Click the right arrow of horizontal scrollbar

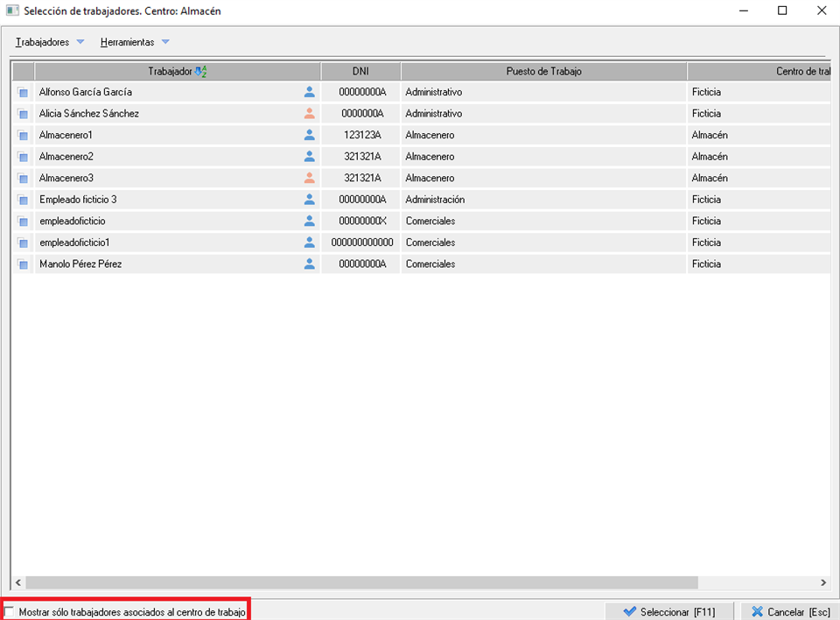pos(822,582)
